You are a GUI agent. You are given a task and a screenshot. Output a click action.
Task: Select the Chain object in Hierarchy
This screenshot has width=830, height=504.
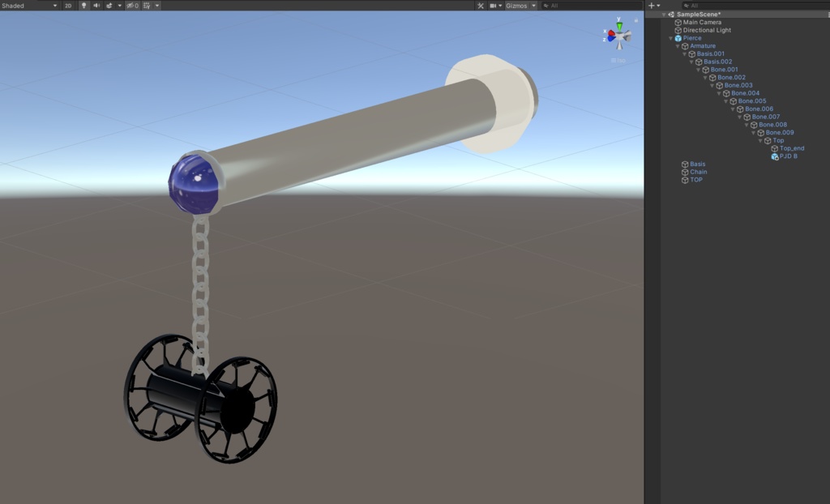click(x=698, y=172)
